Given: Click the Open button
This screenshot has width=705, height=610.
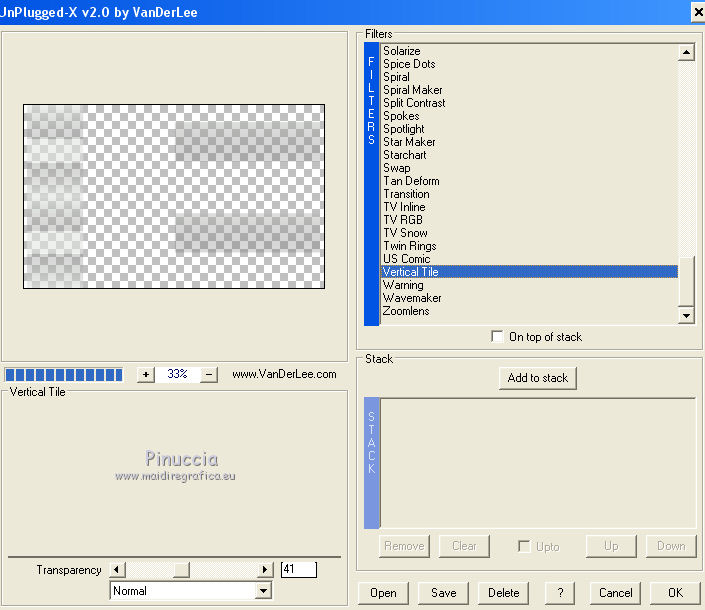Looking at the screenshot, I should (383, 593).
